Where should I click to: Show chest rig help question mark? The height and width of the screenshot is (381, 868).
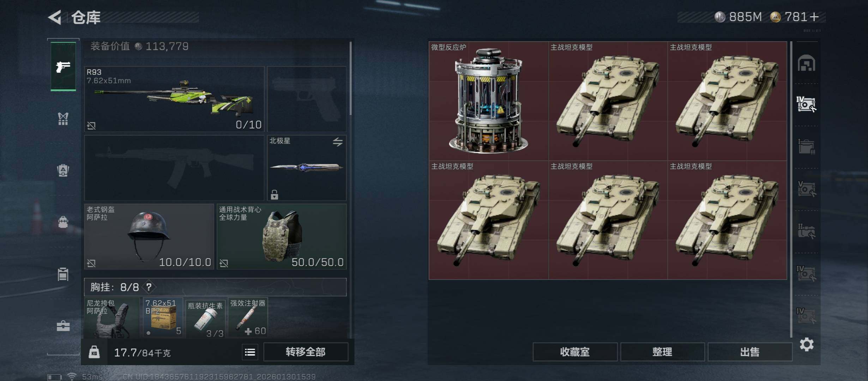(149, 287)
